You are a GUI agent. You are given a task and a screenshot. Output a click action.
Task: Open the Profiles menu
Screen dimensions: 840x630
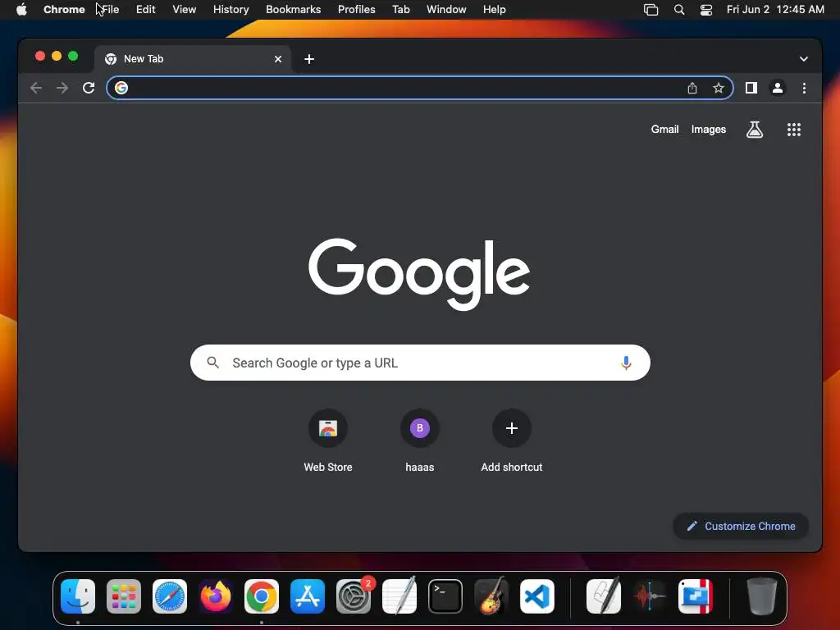[356, 9]
